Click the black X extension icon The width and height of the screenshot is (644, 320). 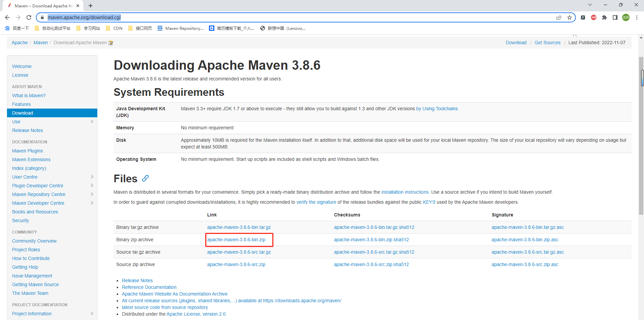click(583, 17)
